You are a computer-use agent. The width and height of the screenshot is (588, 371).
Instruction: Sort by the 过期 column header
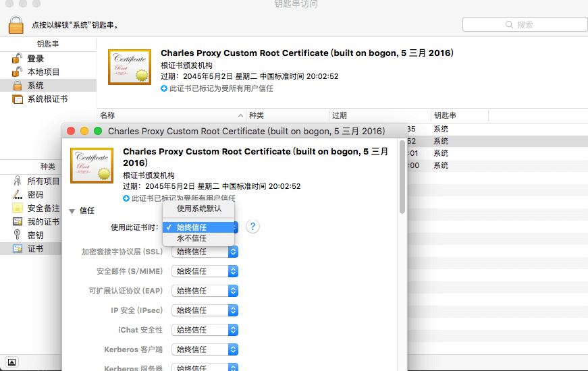380,115
